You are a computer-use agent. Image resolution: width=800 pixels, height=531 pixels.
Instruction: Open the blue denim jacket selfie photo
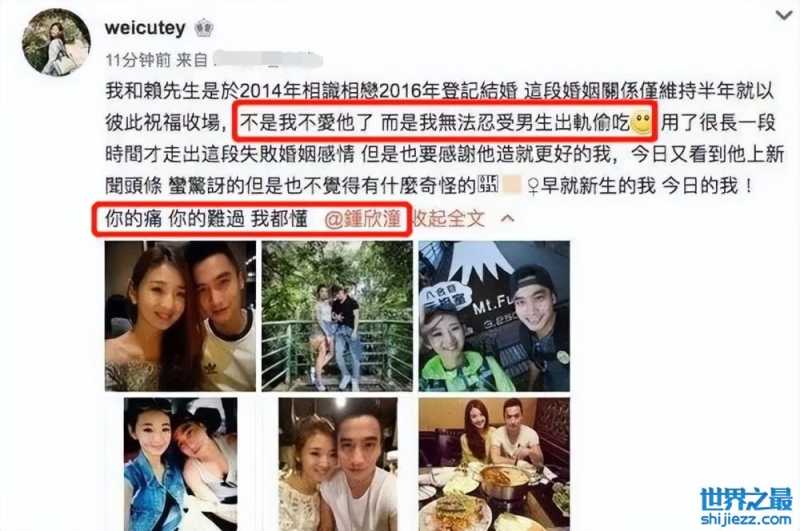(181, 464)
